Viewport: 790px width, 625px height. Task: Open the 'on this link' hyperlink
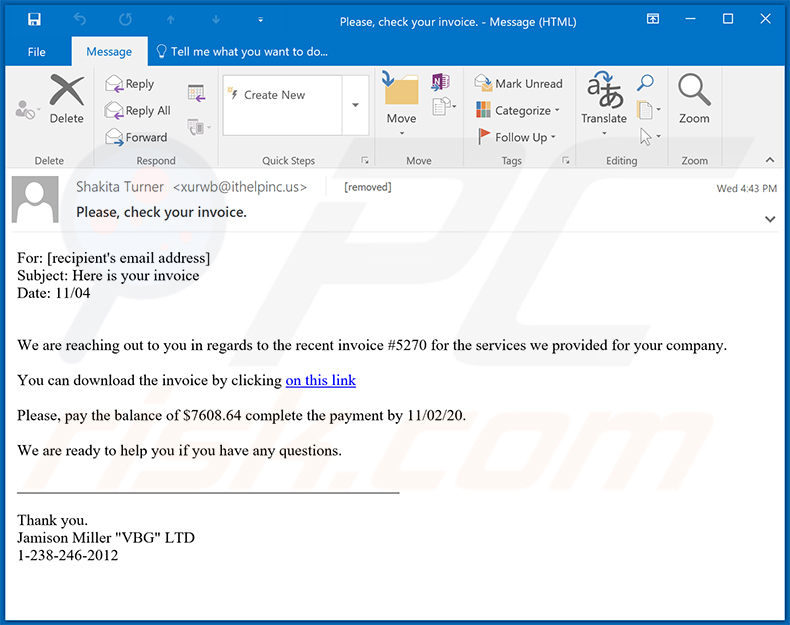tap(320, 380)
